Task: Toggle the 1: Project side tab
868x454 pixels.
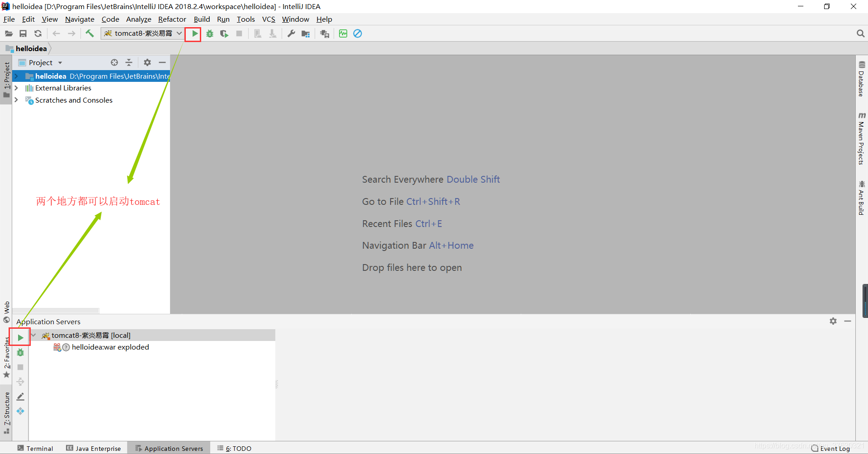Action: pyautogui.click(x=6, y=80)
